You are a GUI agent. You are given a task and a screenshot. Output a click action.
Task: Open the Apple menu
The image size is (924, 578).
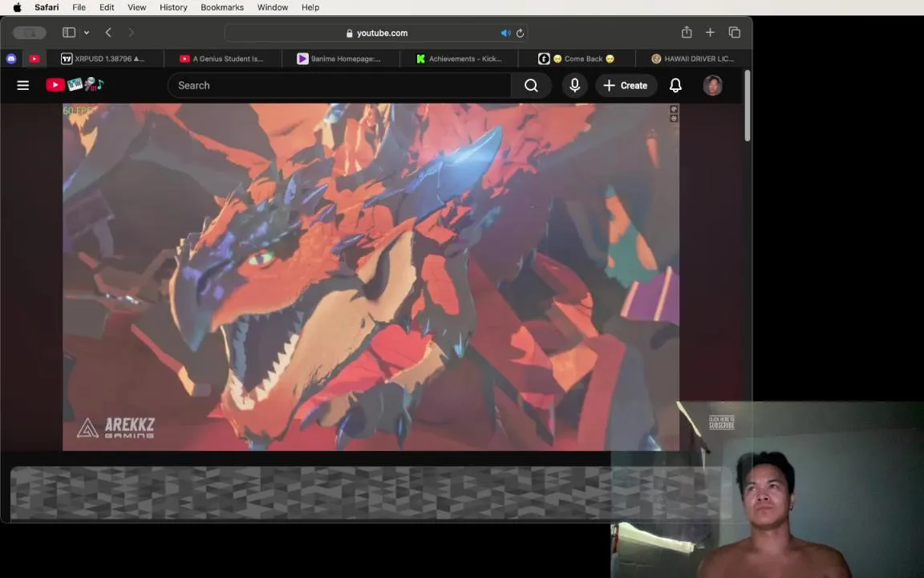coord(17,7)
